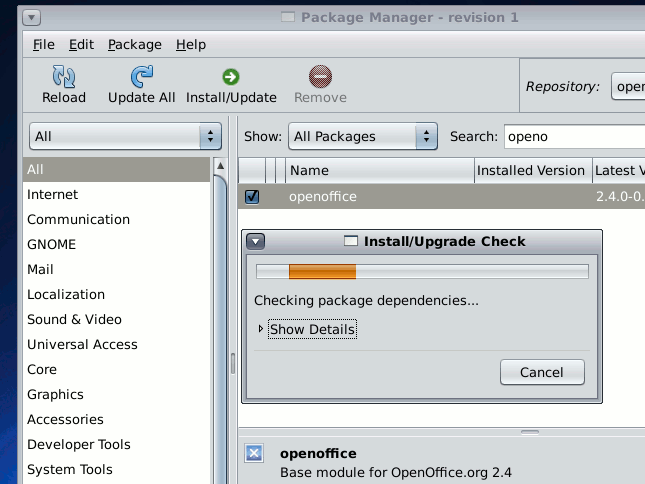Screen dimensions: 645x484
Task: Open the File menu
Action: 44,44
